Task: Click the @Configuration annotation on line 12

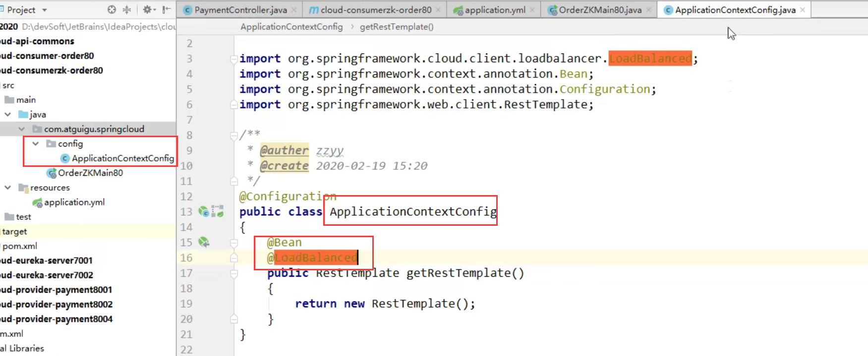Action: [288, 197]
